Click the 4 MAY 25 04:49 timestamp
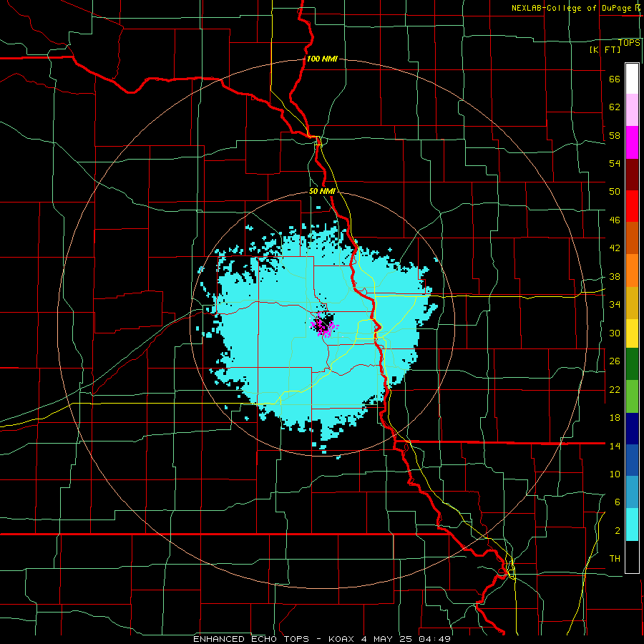Screen dimensions: 644x644 (406, 639)
